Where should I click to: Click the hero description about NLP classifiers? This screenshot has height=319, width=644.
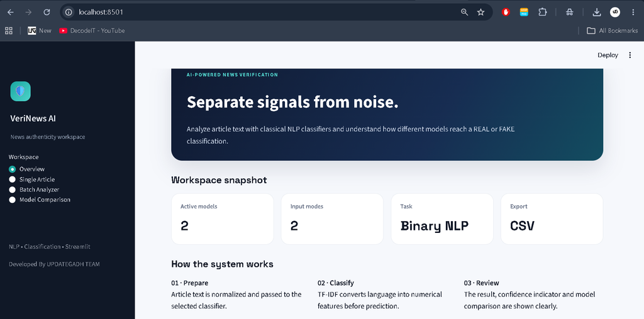pos(350,135)
